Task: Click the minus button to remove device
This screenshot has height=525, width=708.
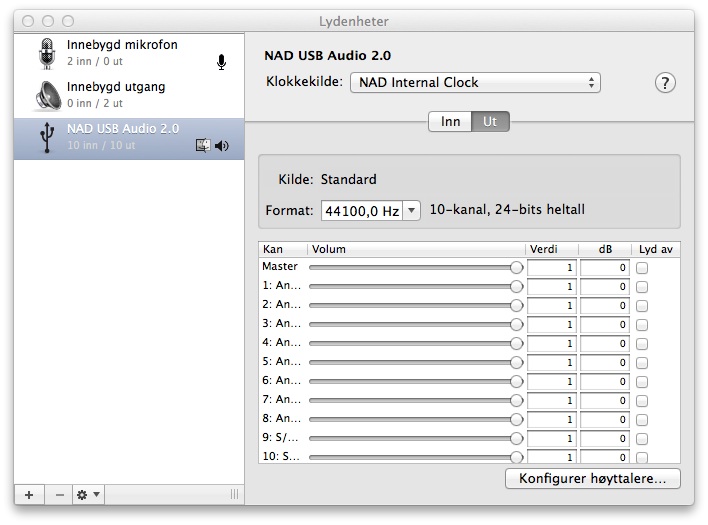Action: click(59, 494)
